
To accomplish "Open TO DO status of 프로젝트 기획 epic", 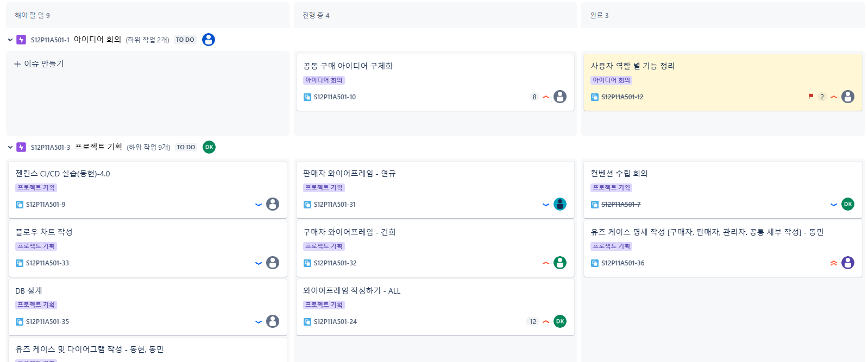I will [186, 147].
